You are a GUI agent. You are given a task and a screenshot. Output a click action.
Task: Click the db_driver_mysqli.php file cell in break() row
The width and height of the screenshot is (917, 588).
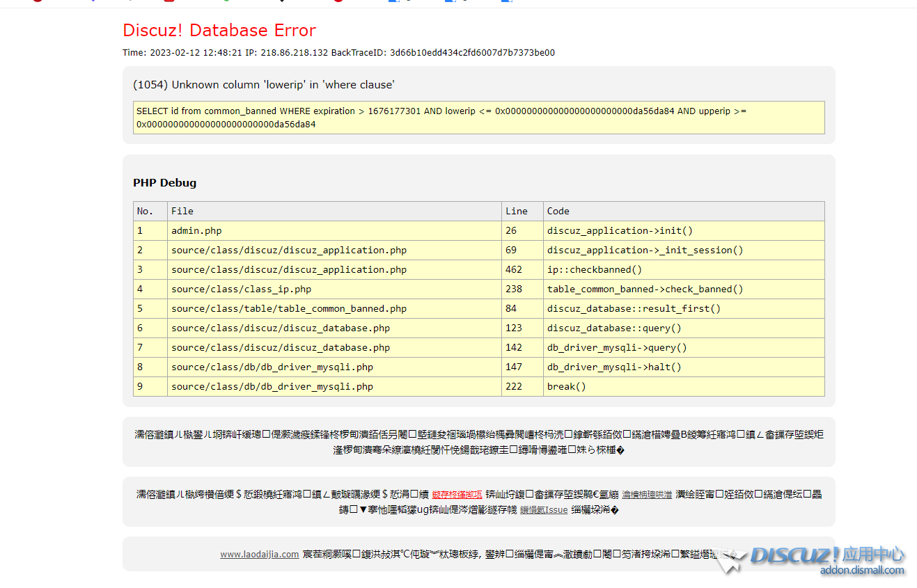tap(334, 386)
